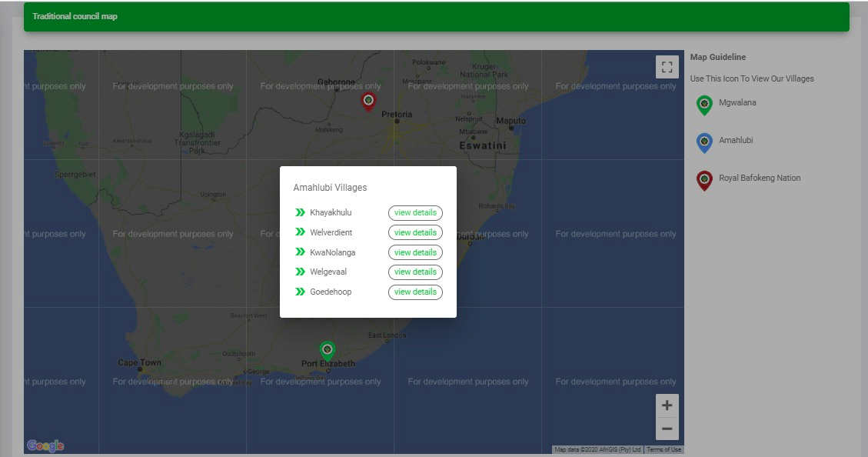View details for Goedehoop village
868x457 pixels.
point(415,292)
